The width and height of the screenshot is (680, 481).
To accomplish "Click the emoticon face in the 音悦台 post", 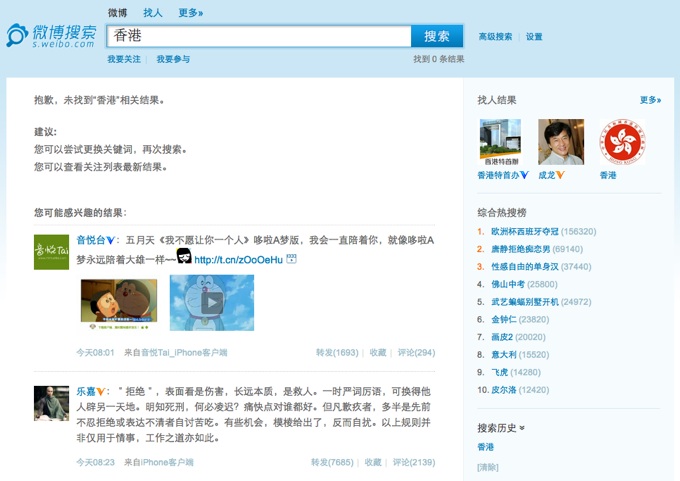I will pyautogui.click(x=184, y=256).
